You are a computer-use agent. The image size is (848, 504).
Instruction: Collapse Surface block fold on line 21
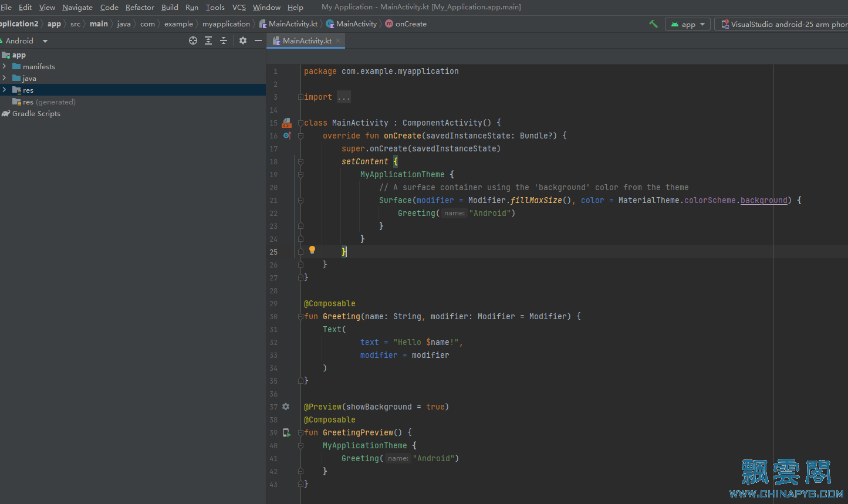click(300, 200)
